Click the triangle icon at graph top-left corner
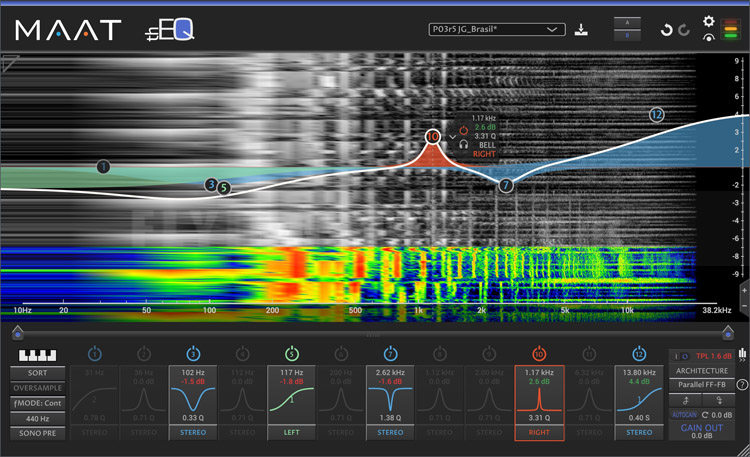 coord(10,63)
